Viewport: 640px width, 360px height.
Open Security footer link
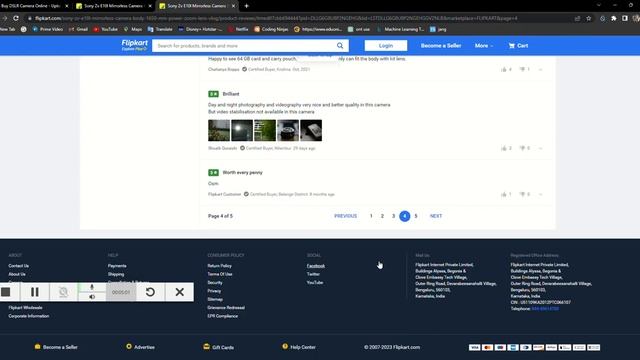coord(215,282)
